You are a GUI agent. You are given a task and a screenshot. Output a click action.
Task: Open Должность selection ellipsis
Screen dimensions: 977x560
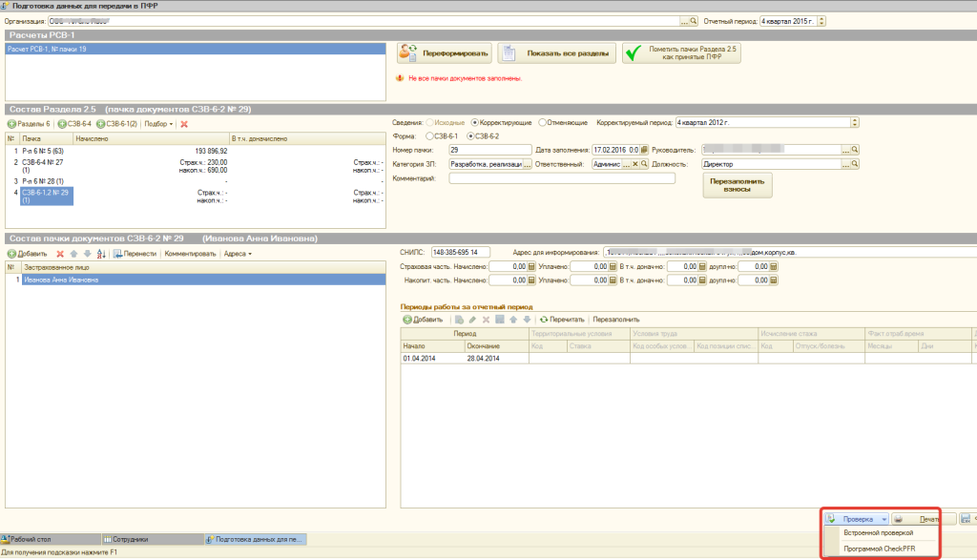[x=845, y=164]
